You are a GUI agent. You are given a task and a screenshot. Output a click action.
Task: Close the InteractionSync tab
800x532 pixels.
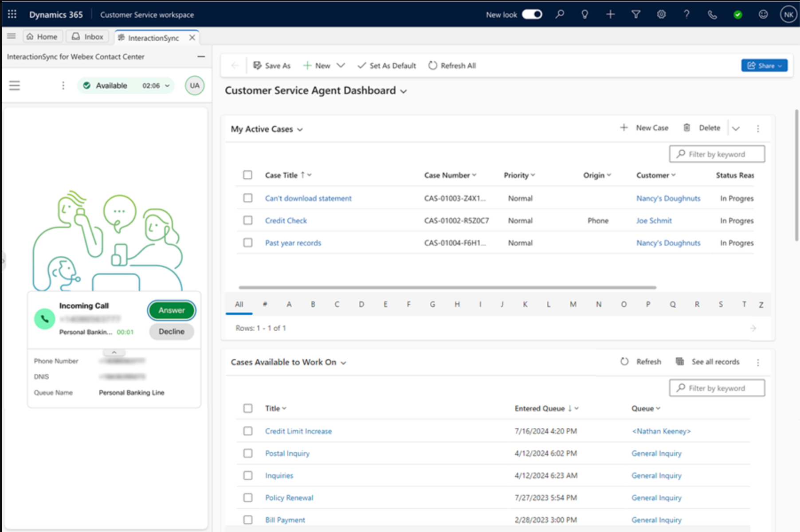click(x=192, y=38)
